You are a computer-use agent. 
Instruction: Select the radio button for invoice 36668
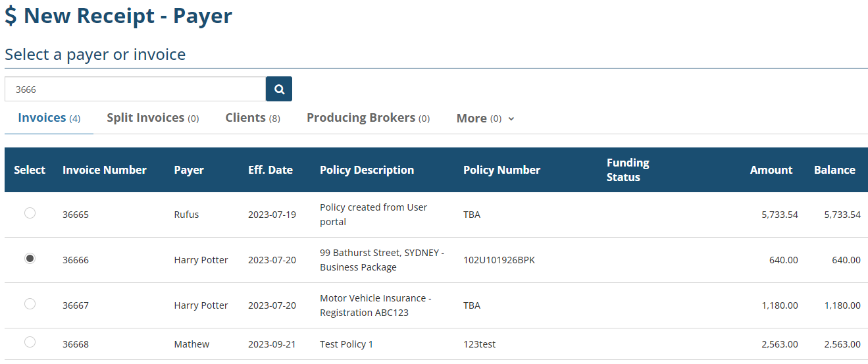[x=30, y=342]
